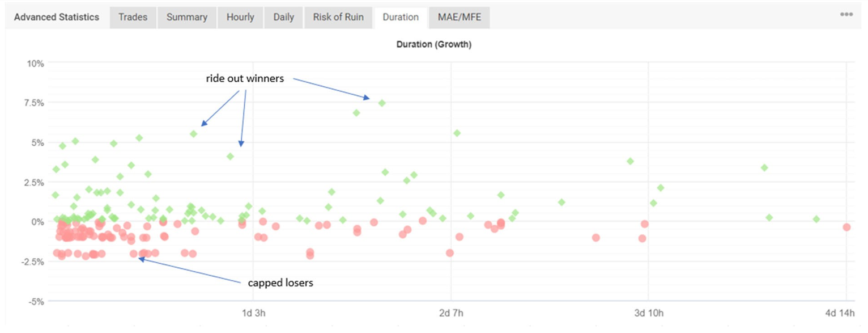Click the green diamond just right of 2d 7h
The image size is (868, 333).
(457, 133)
